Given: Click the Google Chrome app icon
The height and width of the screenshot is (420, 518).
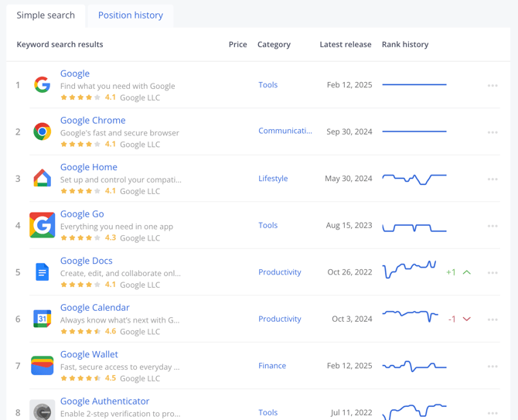Looking at the screenshot, I should (43, 131).
